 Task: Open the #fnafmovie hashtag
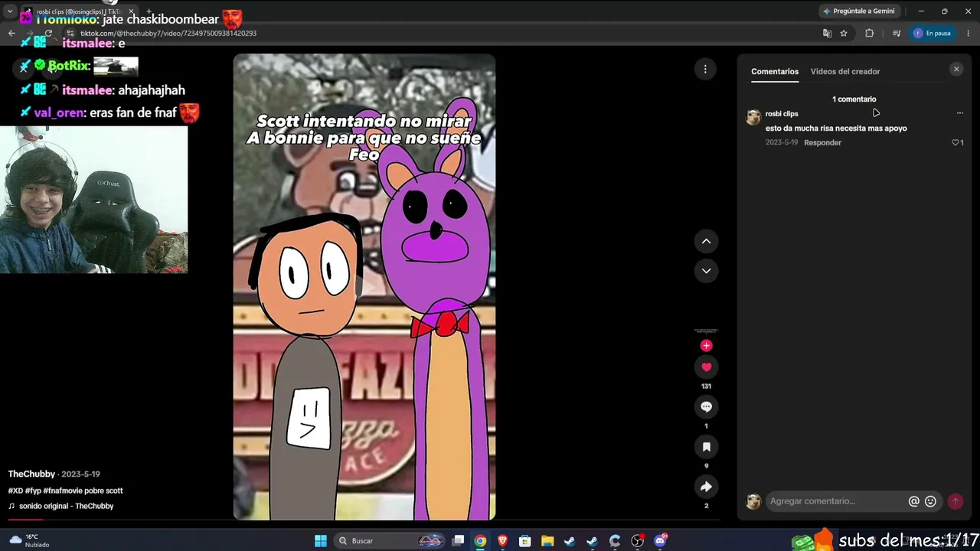click(x=64, y=491)
